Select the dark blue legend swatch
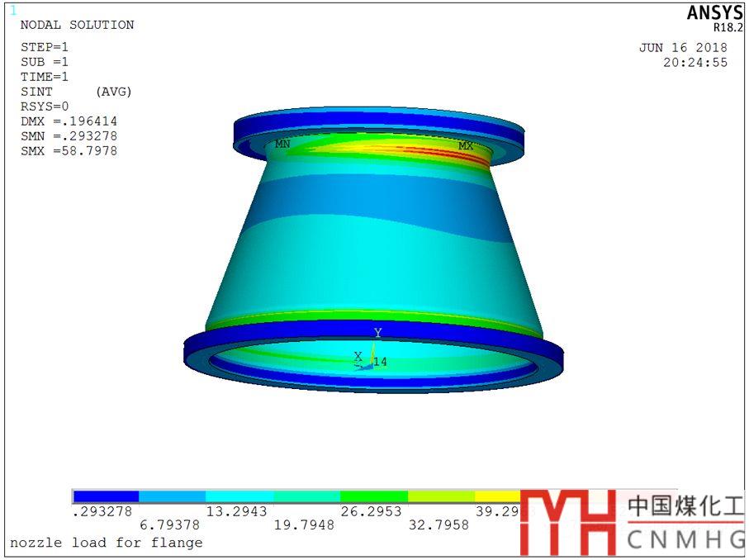The height and width of the screenshot is (560, 749). [106, 496]
